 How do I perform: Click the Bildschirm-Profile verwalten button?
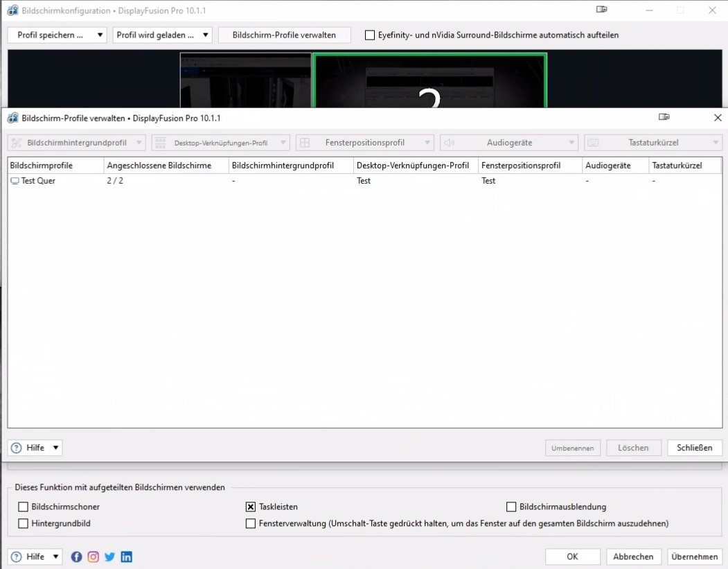pyautogui.click(x=284, y=35)
